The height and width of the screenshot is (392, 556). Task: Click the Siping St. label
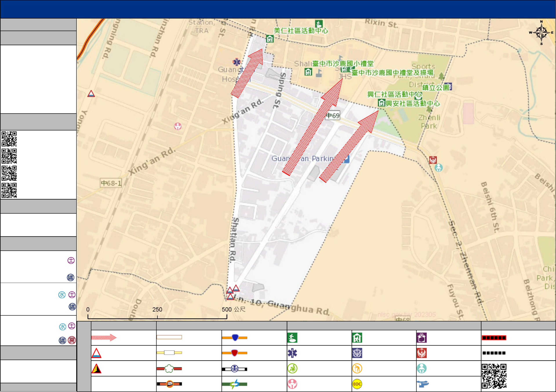pyautogui.click(x=280, y=91)
